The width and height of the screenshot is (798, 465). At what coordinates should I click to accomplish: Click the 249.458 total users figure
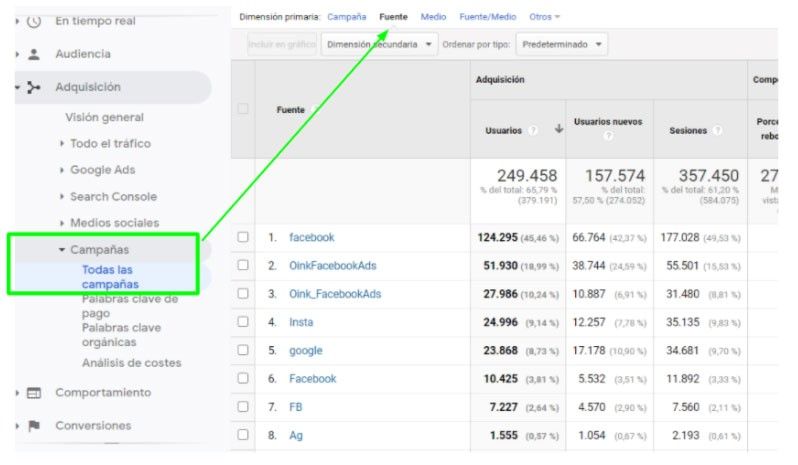pyautogui.click(x=527, y=176)
